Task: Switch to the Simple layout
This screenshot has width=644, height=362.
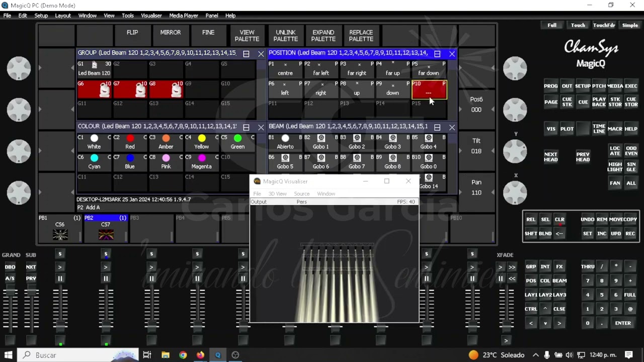Action: [x=630, y=25]
